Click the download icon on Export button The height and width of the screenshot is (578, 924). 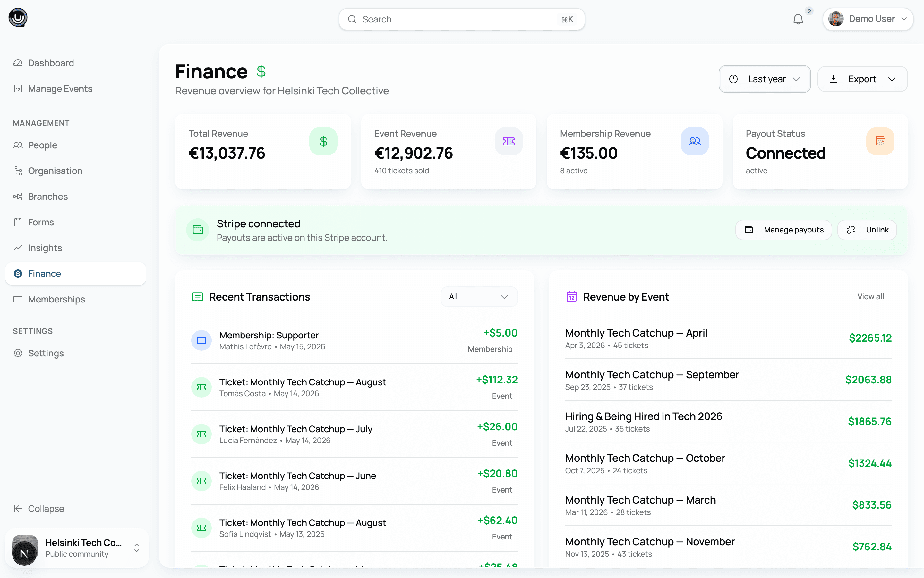pos(834,79)
